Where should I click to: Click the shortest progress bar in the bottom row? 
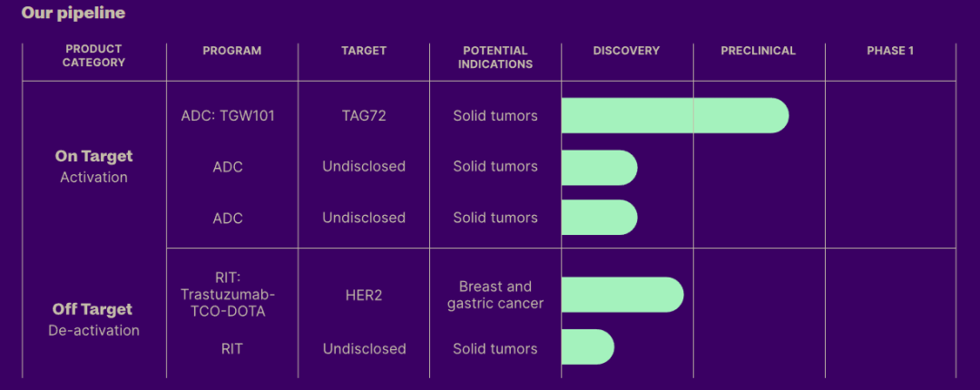click(x=587, y=347)
